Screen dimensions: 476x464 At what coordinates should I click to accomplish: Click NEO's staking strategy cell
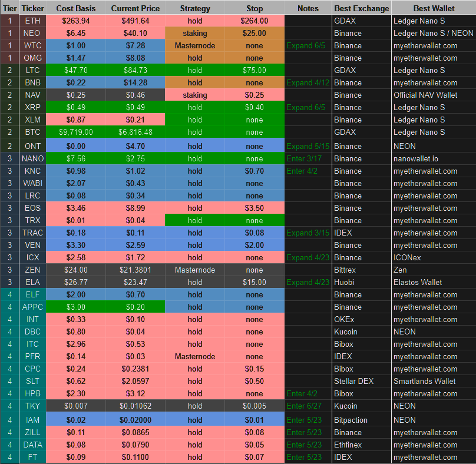(195, 34)
